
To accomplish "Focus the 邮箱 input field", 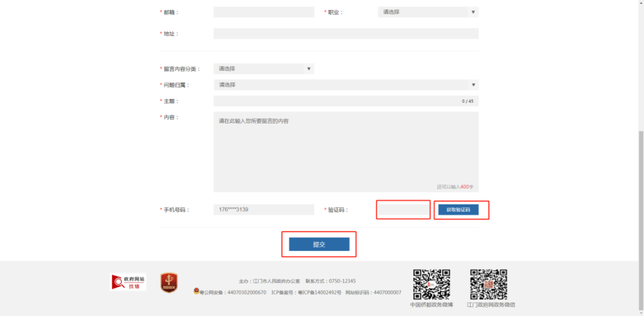I will 264,12.
